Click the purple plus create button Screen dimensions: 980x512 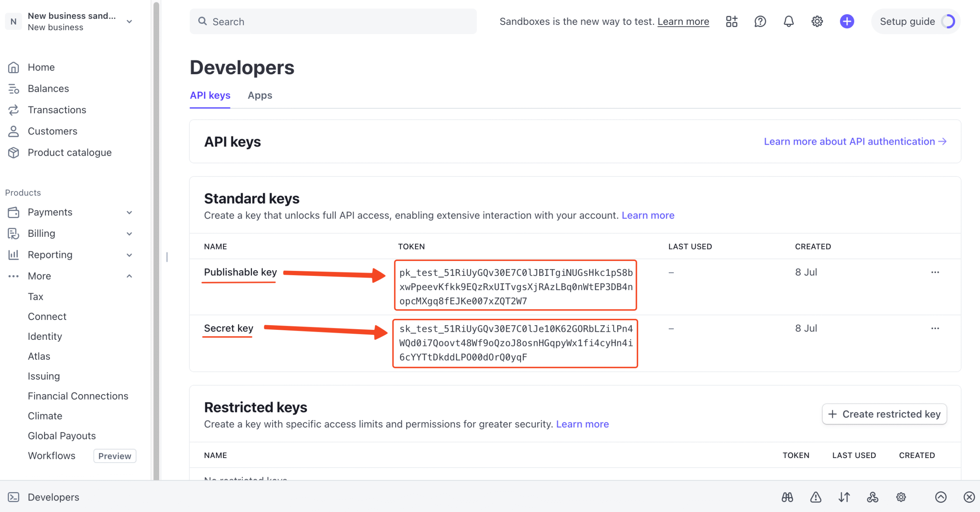(847, 21)
